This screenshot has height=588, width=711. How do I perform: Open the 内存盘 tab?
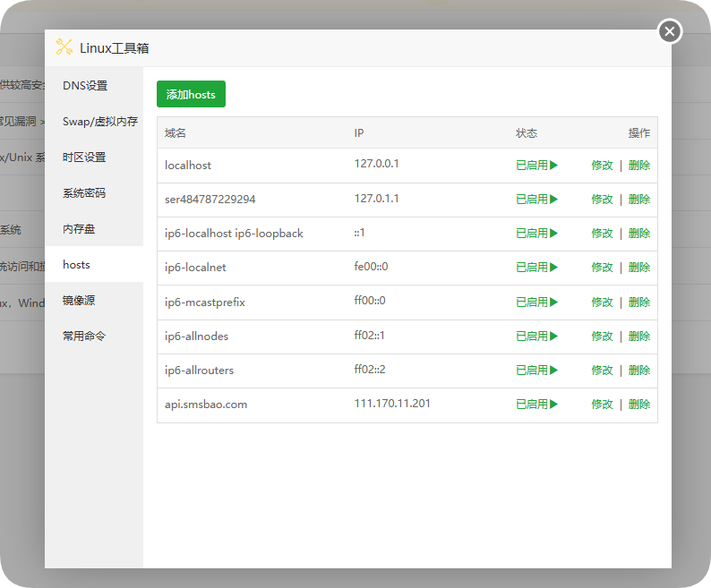[79, 229]
